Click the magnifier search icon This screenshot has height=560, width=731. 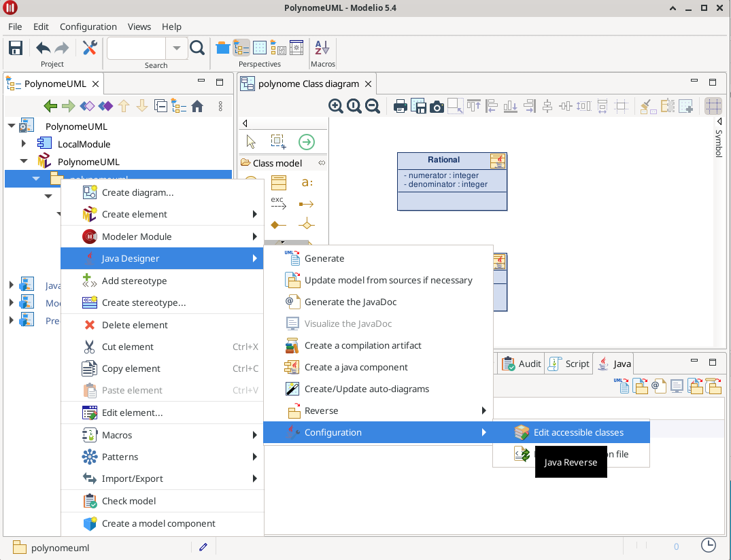(197, 48)
